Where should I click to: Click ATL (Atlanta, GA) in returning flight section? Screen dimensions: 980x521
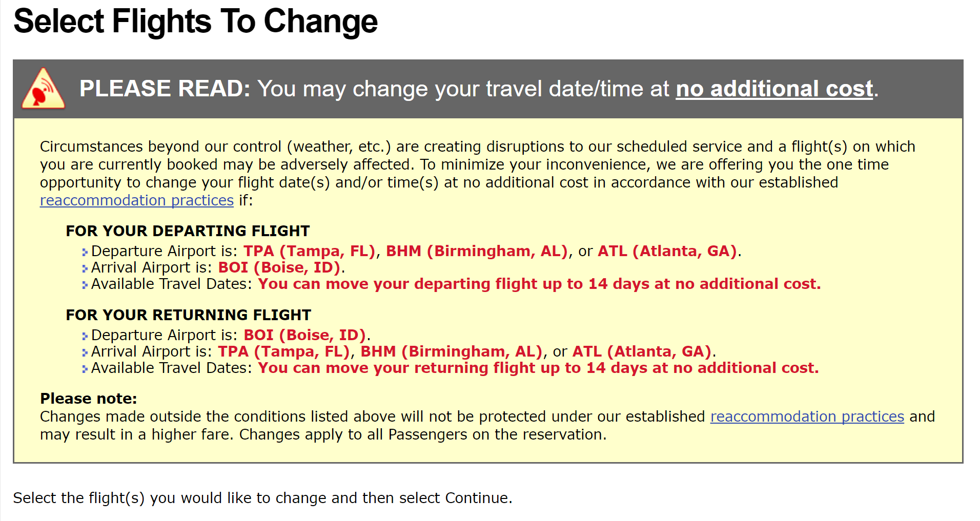pos(642,351)
